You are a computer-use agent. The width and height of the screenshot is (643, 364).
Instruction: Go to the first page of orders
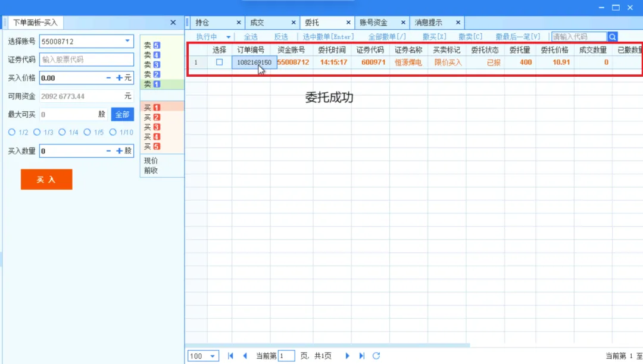(x=230, y=356)
